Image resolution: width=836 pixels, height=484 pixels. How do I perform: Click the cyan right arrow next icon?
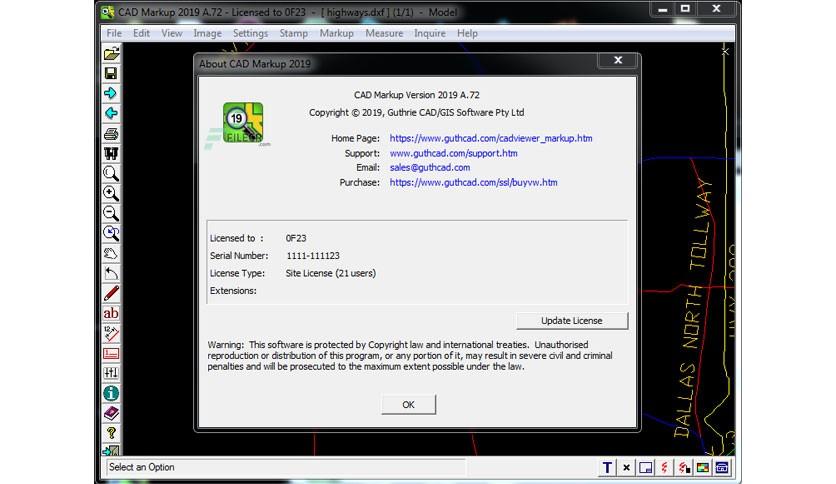coord(111,93)
